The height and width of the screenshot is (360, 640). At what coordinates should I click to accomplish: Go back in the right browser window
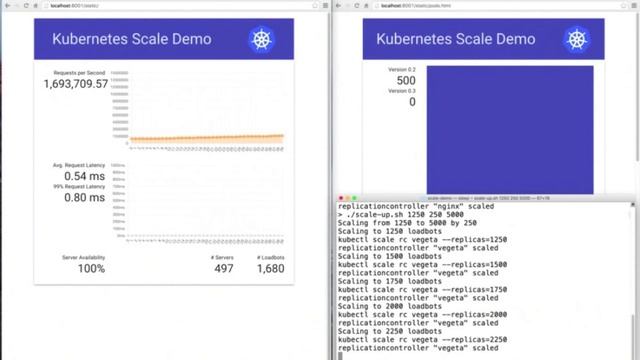(338, 6)
